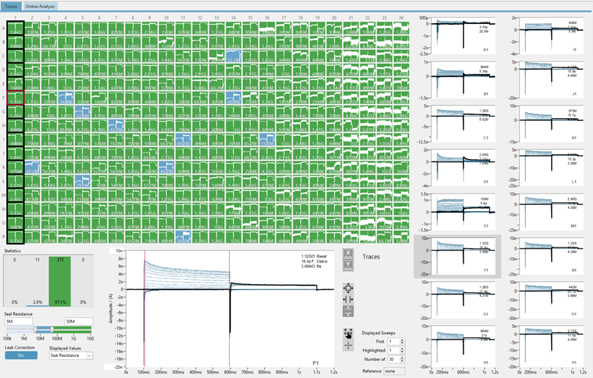
Task: Decrease the Highlighted sweep stepper value
Action: tap(402, 352)
